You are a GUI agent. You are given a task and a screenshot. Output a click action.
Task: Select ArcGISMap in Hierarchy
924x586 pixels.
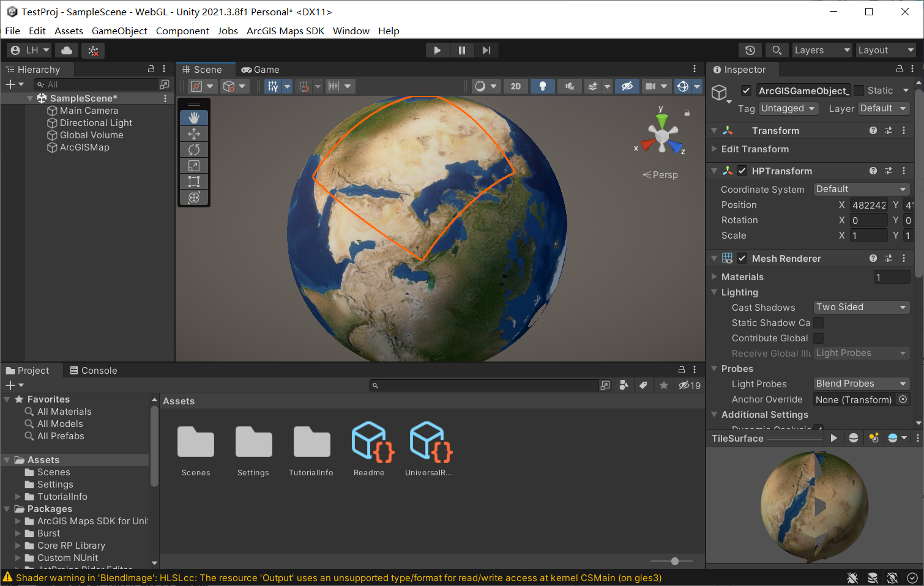click(84, 147)
